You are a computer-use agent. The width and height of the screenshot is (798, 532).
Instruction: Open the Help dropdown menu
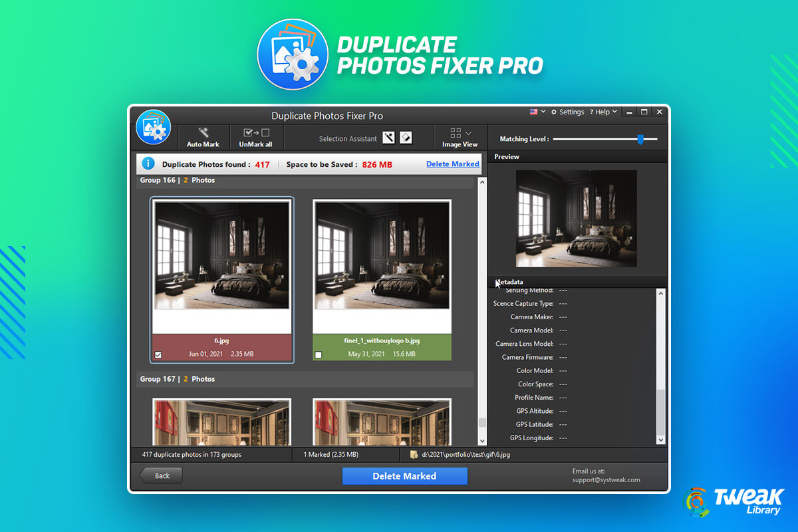click(x=602, y=112)
